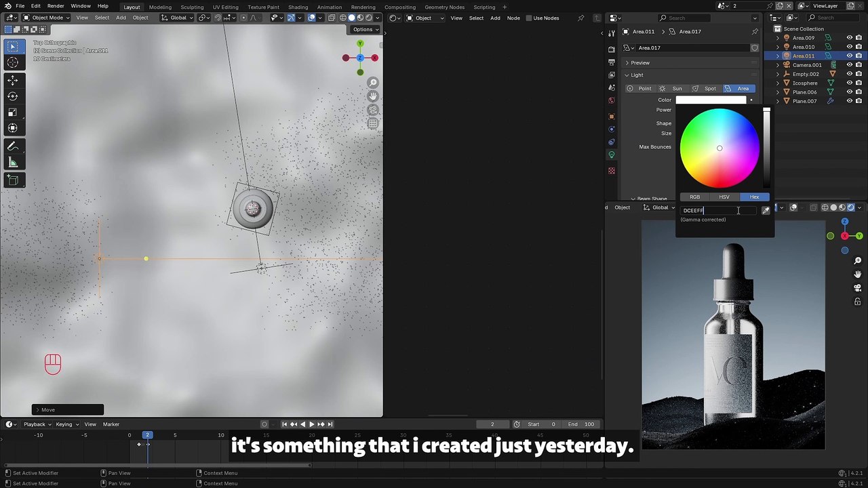Click the light Color swatch
This screenshot has width=868, height=488.
pos(711,100)
